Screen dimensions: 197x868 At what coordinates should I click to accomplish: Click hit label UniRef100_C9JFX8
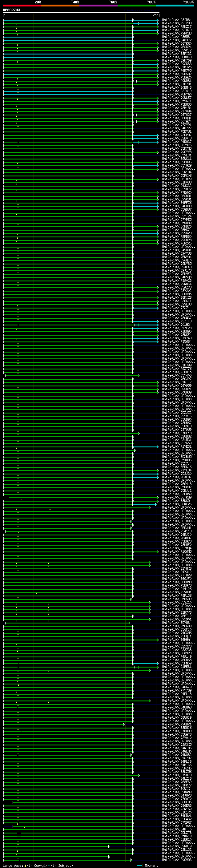pyautogui.click(x=177, y=267)
